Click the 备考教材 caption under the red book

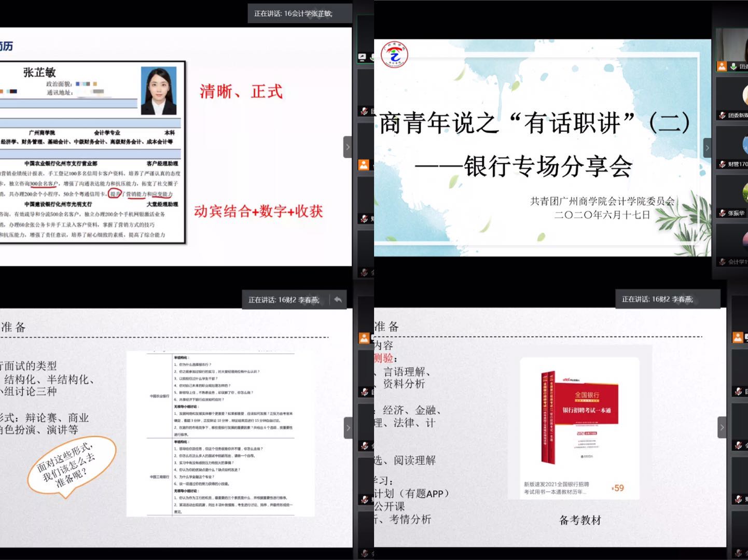pos(580,520)
